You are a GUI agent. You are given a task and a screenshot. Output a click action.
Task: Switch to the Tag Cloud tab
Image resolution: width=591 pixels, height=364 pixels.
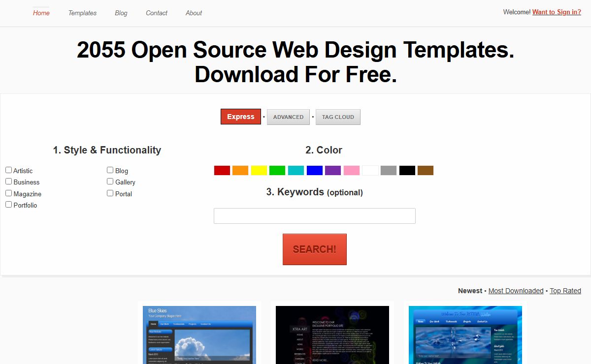click(338, 117)
